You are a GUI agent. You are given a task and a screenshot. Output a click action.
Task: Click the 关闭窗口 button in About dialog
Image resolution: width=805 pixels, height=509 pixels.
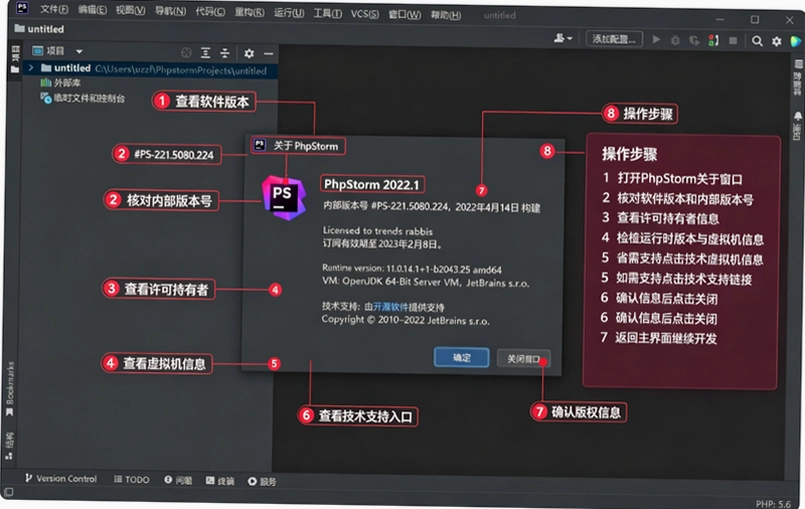click(524, 359)
